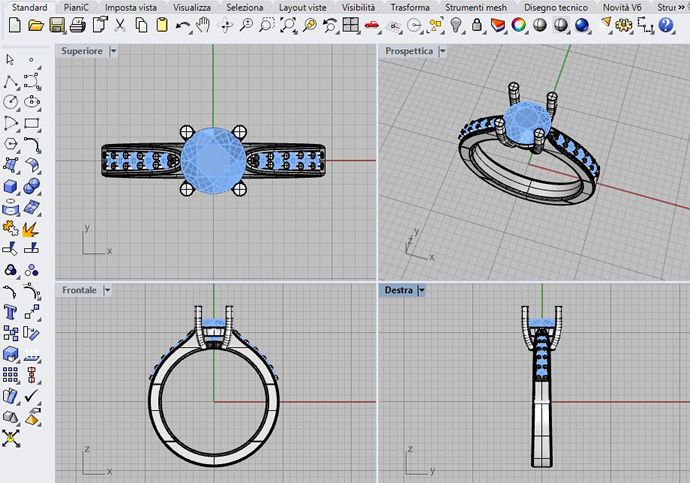The image size is (690, 483).
Task: Click the Prospettica viewport title label
Action: pos(409,51)
